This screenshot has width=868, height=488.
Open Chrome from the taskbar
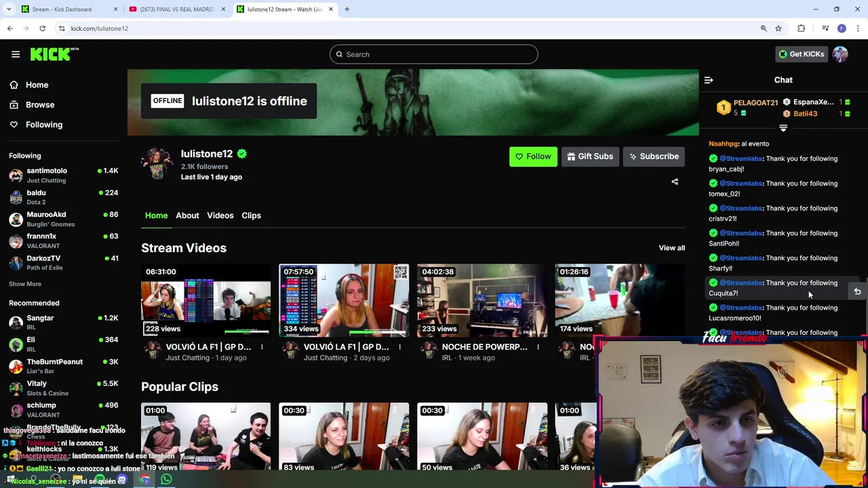145,480
